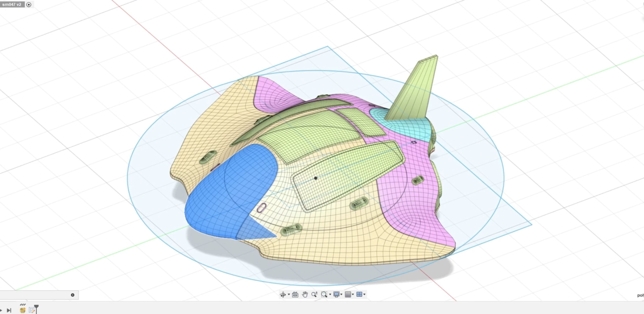Viewport: 644px width, 314px height.
Task: Open Display Settings monitor icon
Action: tap(336, 295)
